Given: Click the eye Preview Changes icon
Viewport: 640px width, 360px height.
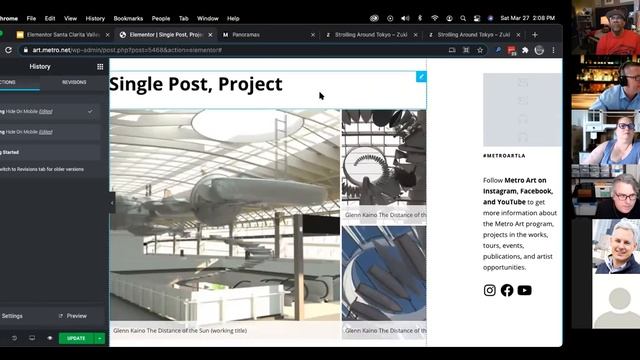Looking at the screenshot, I should [x=50, y=338].
